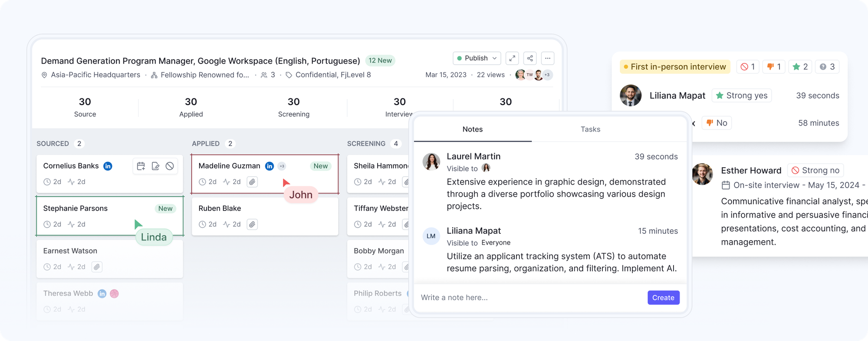Open Earnest Watson candidate card
The height and width of the screenshot is (341, 868).
tap(110, 259)
